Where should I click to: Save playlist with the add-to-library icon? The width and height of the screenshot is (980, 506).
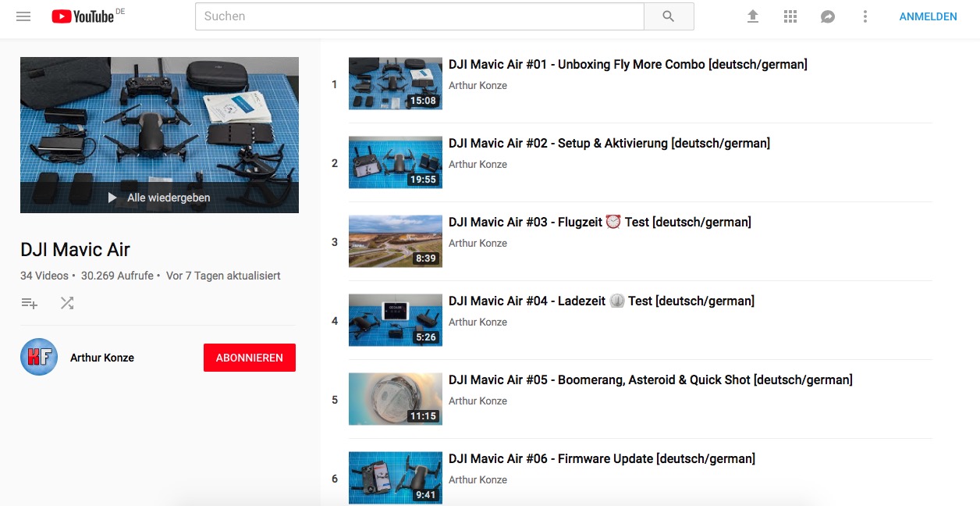(30, 303)
